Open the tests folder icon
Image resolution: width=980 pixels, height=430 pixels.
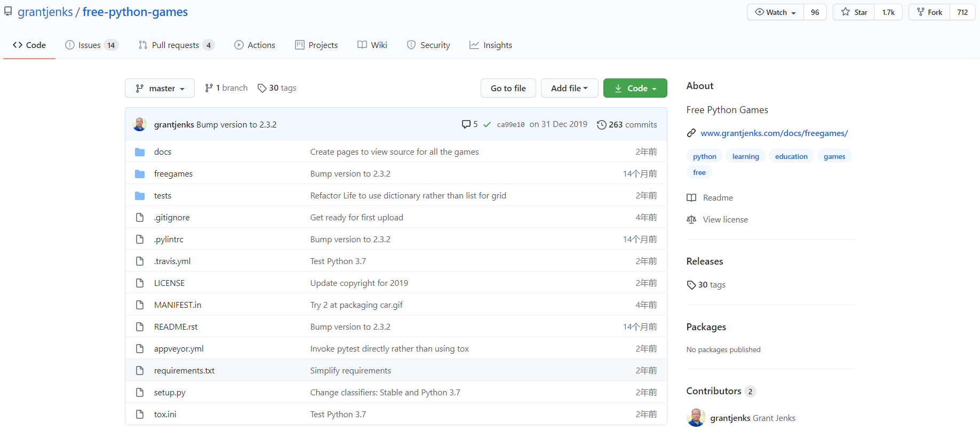[140, 196]
